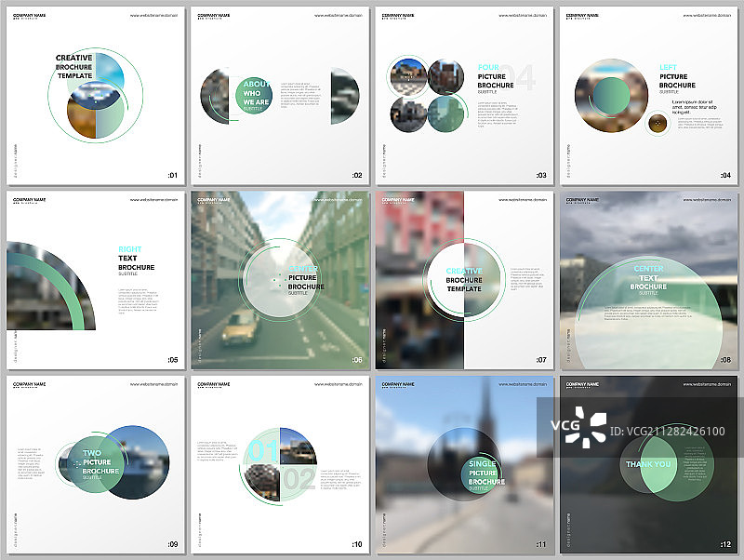Click the "CENTER TEXT BROCHURE" heading
The width and height of the screenshot is (744, 560).
648,277
